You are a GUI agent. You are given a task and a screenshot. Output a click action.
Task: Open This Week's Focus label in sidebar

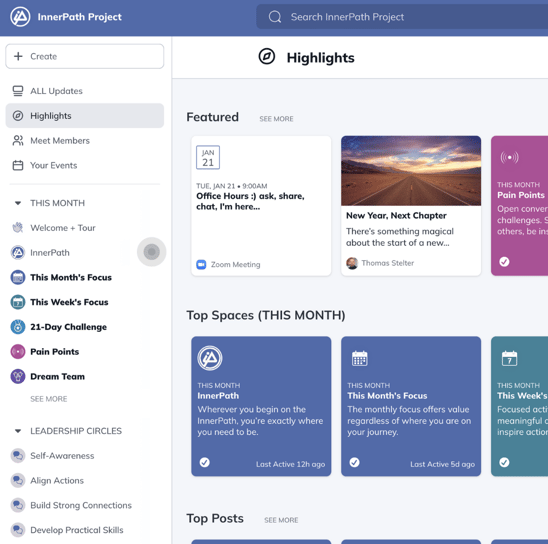point(69,302)
